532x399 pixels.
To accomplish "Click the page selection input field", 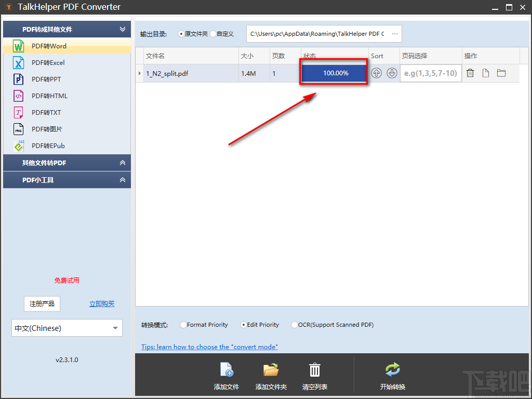I will (430, 73).
